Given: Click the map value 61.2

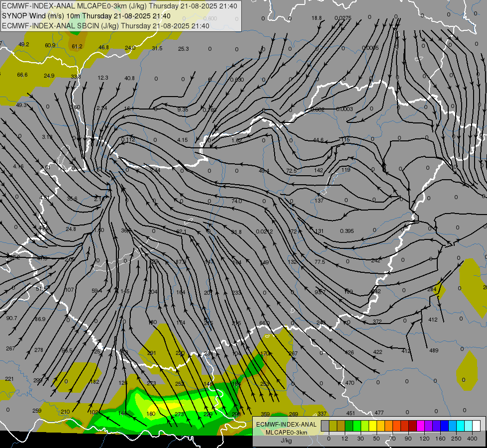Looking at the screenshot, I should coord(77,46).
